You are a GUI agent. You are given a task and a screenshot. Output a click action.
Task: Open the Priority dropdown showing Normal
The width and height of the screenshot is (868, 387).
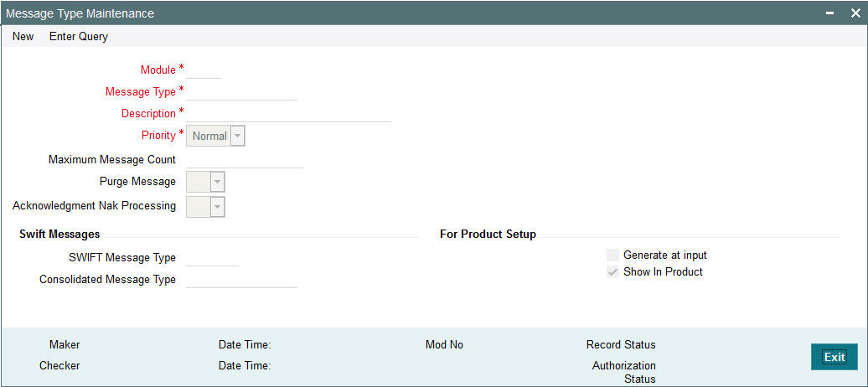(216, 136)
